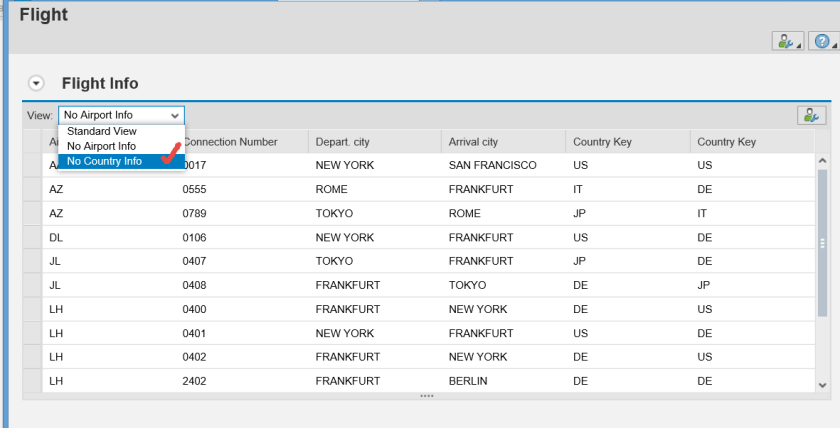The image size is (840, 428).
Task: Pick No Country Info view option
Action: (x=105, y=161)
